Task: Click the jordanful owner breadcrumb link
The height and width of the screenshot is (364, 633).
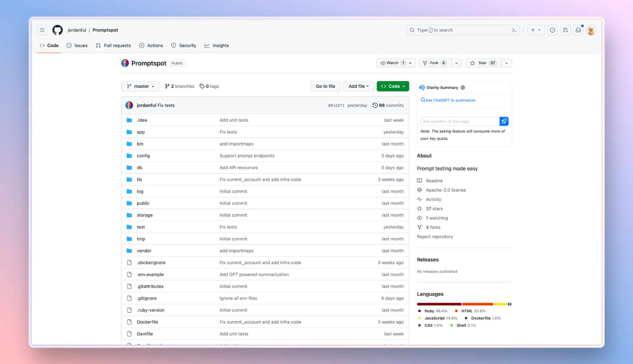Action: pyautogui.click(x=77, y=30)
